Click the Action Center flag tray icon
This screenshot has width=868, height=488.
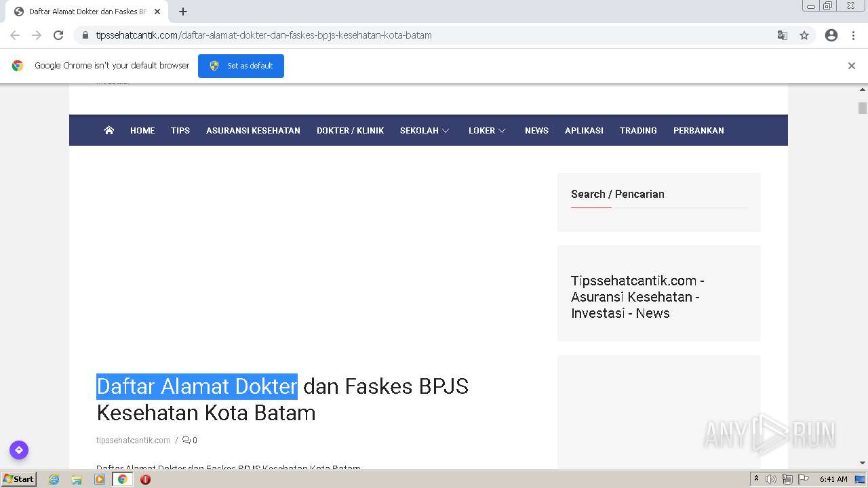tap(804, 479)
